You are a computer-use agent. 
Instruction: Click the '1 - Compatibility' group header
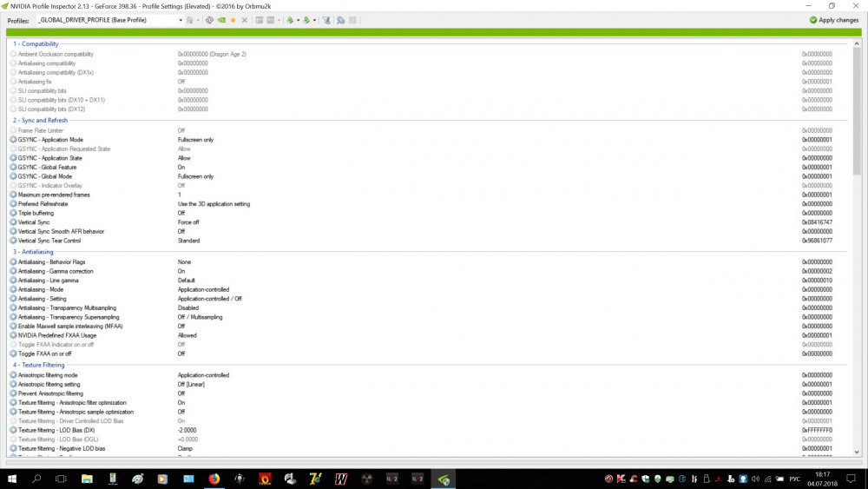pos(36,43)
